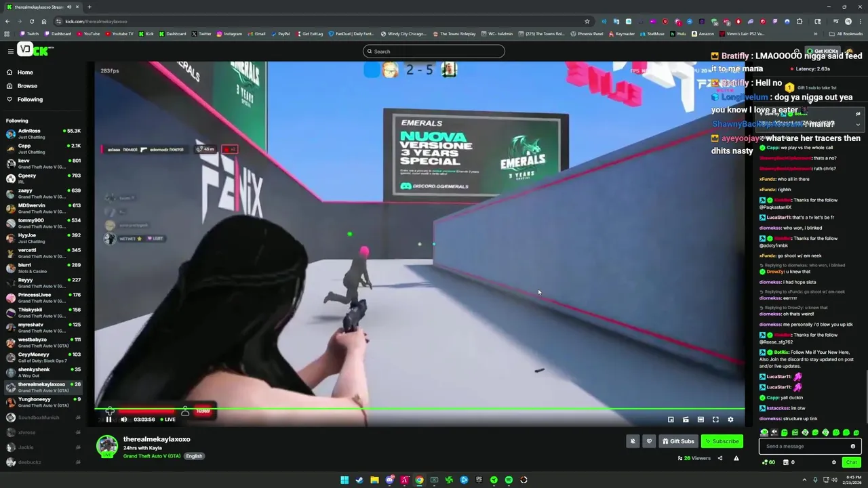The image size is (868, 488).
Task: Open MDSwervin channel in sidebar
Action: tap(43, 208)
